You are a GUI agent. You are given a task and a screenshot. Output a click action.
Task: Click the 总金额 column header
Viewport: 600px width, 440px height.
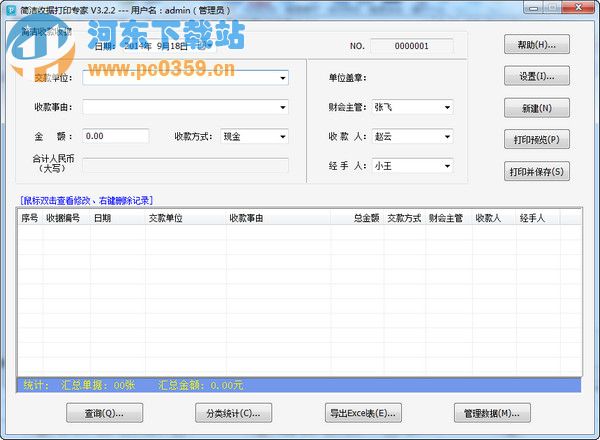click(x=357, y=218)
